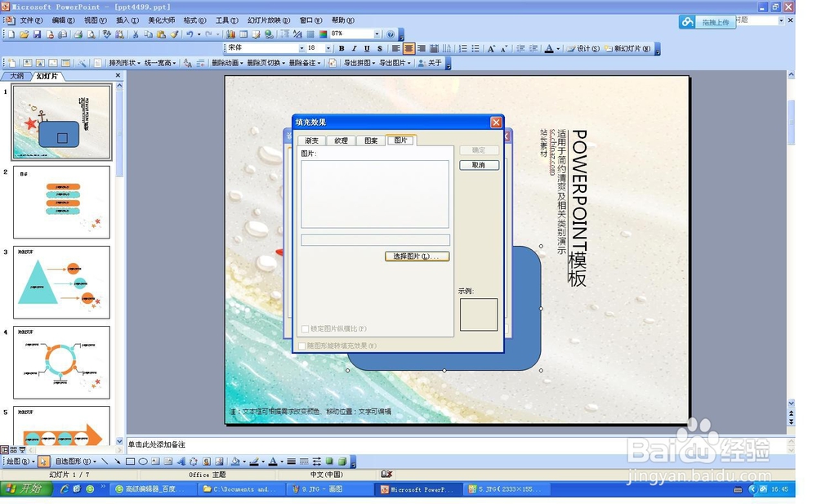
Task: Open PowerPoint Help with question mark icon
Action: [x=391, y=34]
